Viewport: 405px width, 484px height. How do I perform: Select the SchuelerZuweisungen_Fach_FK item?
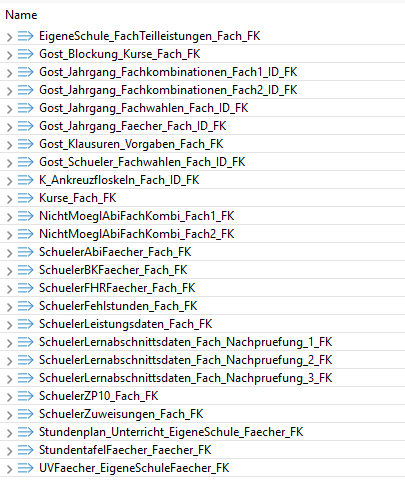pyautogui.click(x=202, y=414)
